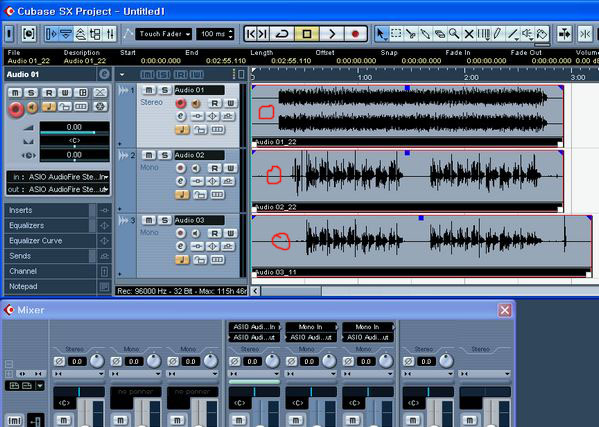Turn the first mixer input gain knob
The height and width of the screenshot is (427, 599).
[x=97, y=361]
